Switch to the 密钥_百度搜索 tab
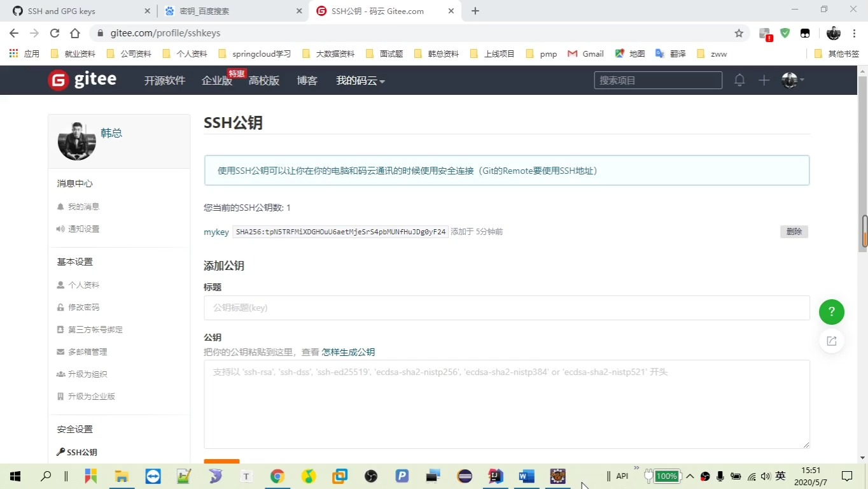Image resolution: width=868 pixels, height=489 pixels. point(233,11)
